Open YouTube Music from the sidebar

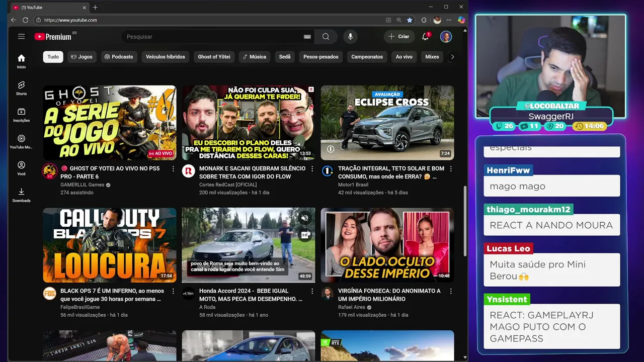(x=21, y=141)
